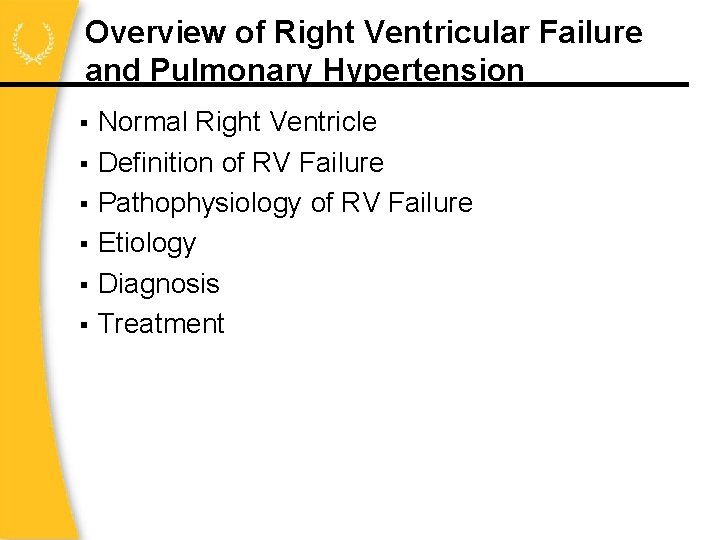
Task: Select the Normal Right Ventricle bullet text
Action: [x=238, y=122]
